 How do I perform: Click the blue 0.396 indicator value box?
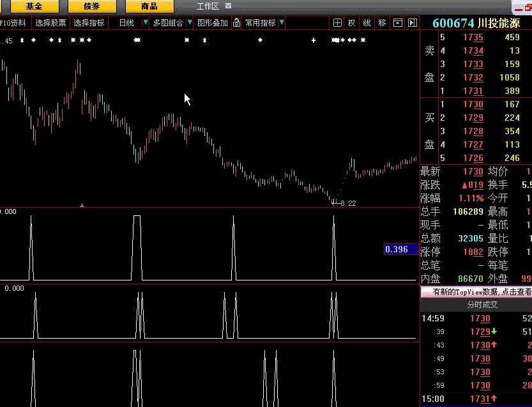(401, 249)
